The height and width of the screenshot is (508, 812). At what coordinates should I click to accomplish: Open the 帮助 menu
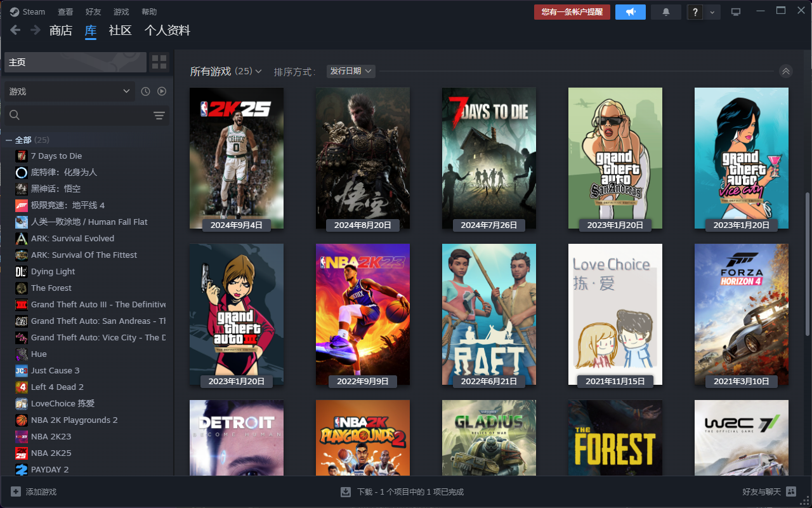tap(149, 11)
